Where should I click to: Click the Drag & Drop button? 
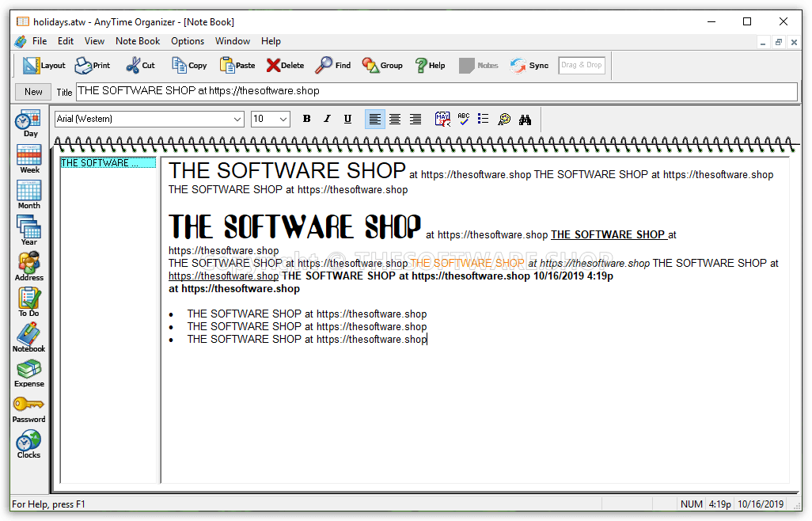[x=582, y=65]
